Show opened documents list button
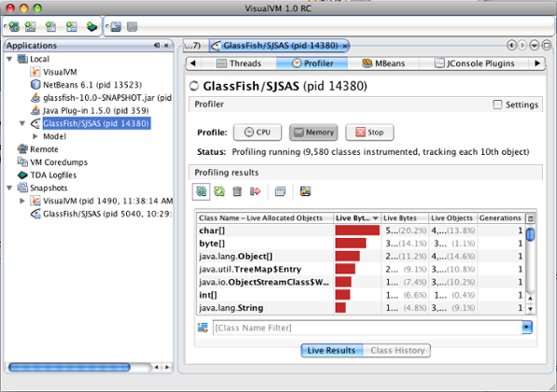 [535, 45]
